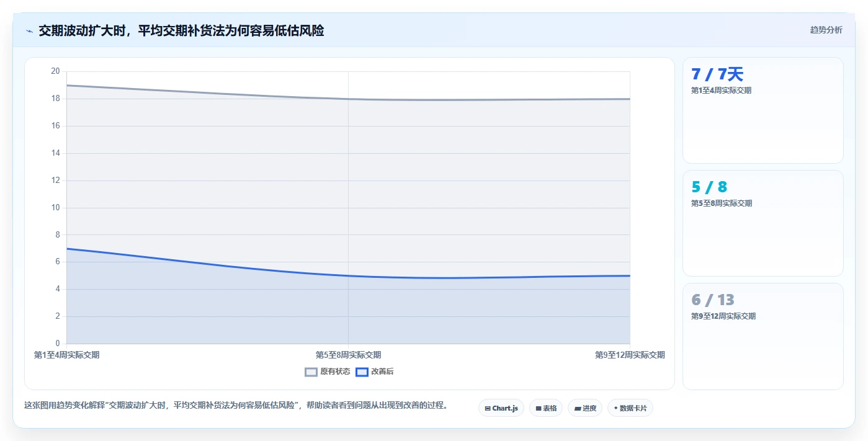Click the gray 原有状态 line's start point
Viewport: 868px width, 441px height.
66,85
